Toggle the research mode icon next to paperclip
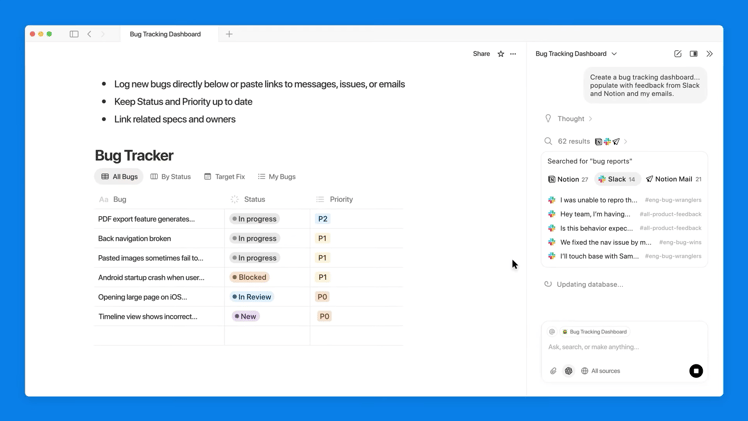This screenshot has height=421, width=748. point(569,371)
